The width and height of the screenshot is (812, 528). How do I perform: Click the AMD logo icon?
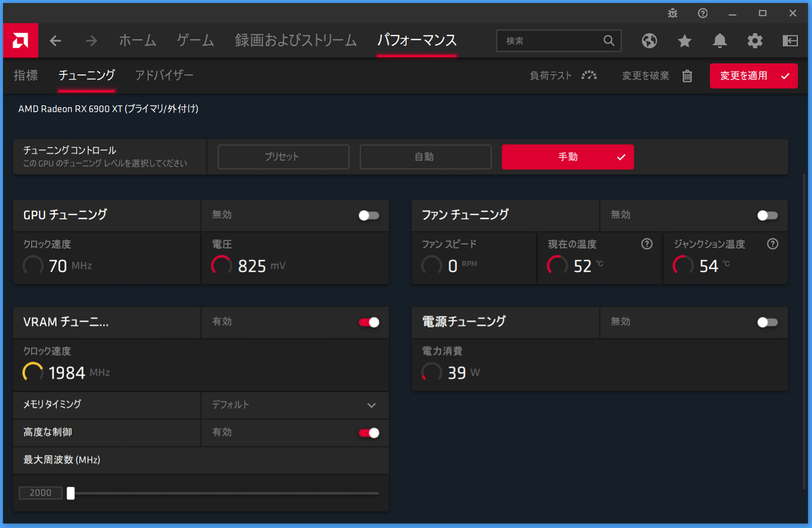coord(21,41)
